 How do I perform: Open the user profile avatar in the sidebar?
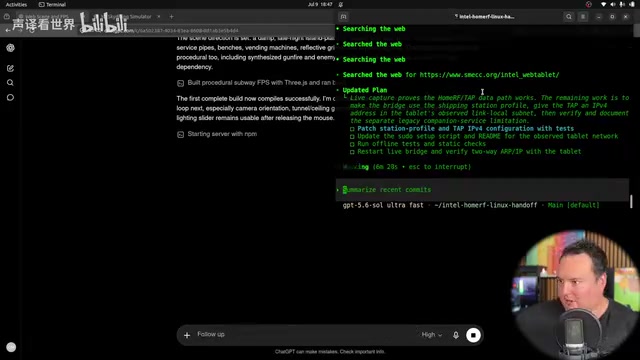[x=11, y=347]
